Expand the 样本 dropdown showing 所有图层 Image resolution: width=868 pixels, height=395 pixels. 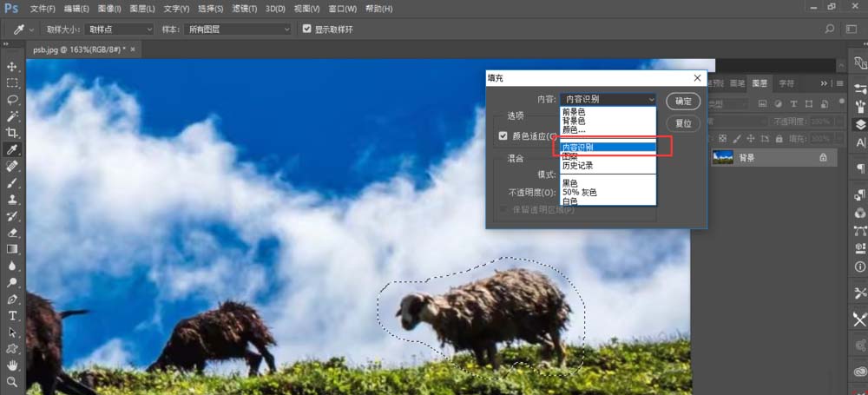239,29
